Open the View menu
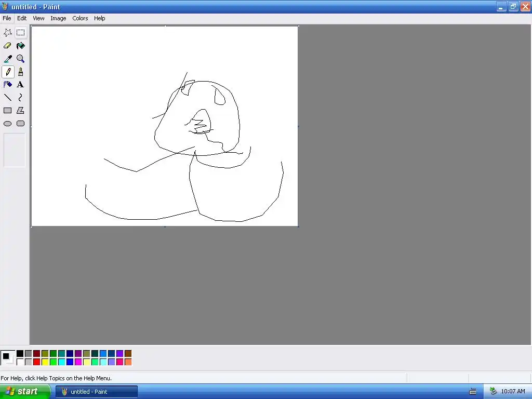This screenshot has height=399, width=532. click(38, 18)
